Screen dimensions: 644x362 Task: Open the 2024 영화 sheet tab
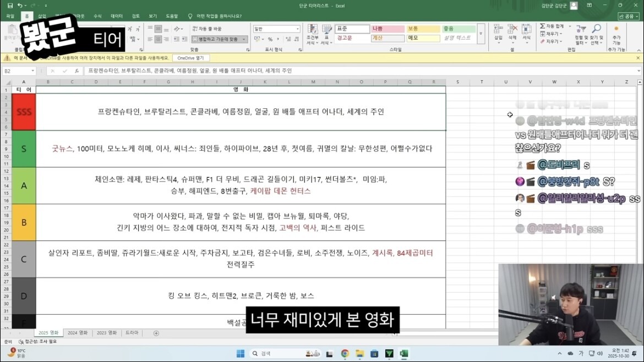point(78,333)
